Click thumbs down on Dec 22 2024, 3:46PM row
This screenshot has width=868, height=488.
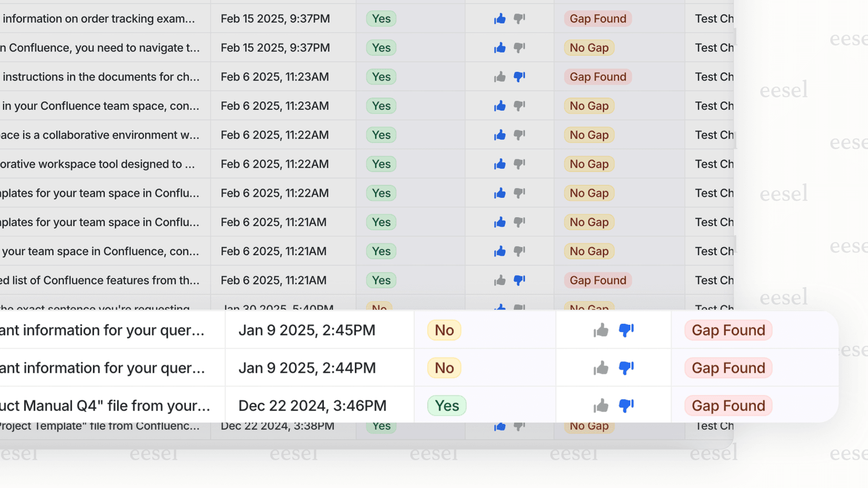626,405
